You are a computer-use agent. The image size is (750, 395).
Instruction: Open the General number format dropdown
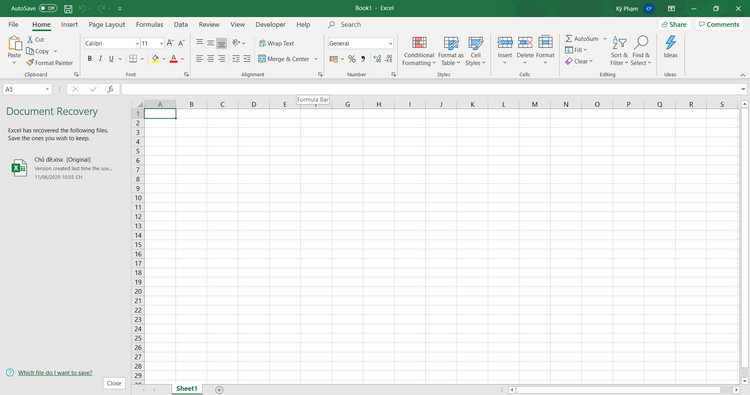(390, 44)
